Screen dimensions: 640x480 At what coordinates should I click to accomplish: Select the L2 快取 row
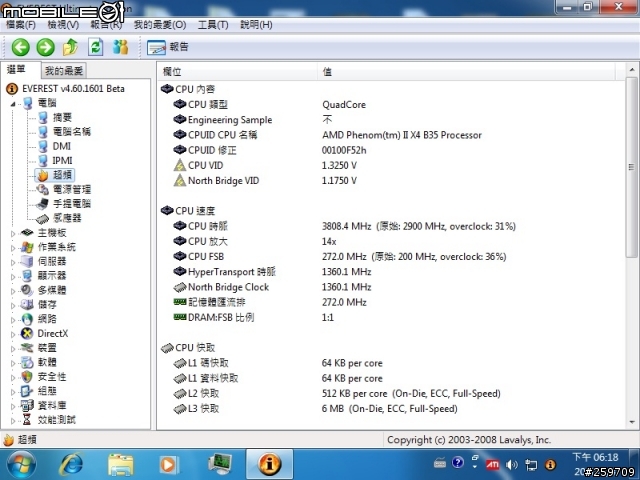(392, 393)
